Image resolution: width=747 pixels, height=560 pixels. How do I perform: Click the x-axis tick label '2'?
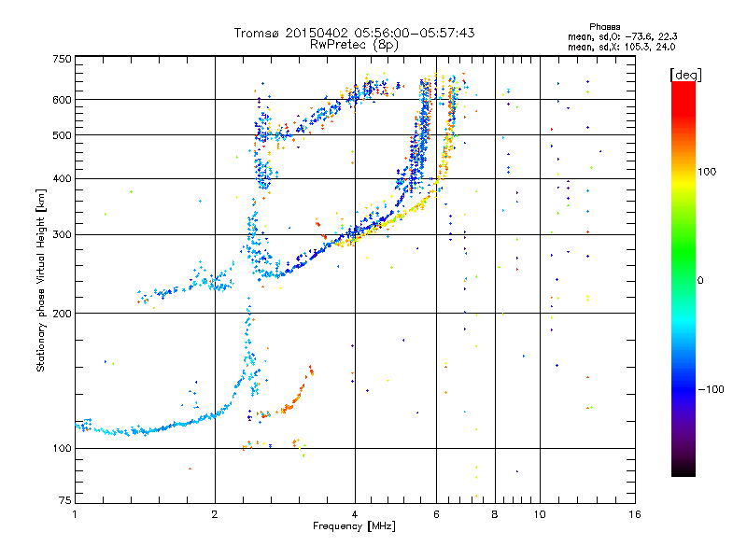(x=215, y=514)
